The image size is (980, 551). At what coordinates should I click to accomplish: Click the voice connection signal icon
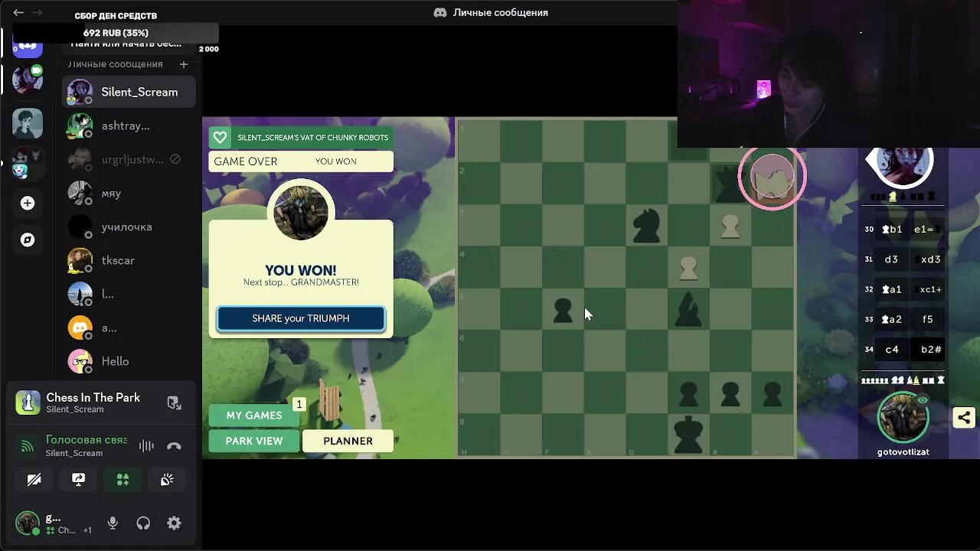pyautogui.click(x=28, y=446)
